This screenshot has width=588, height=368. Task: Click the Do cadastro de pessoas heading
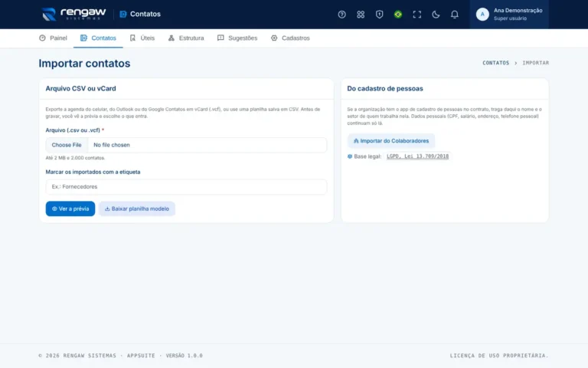[x=385, y=89]
